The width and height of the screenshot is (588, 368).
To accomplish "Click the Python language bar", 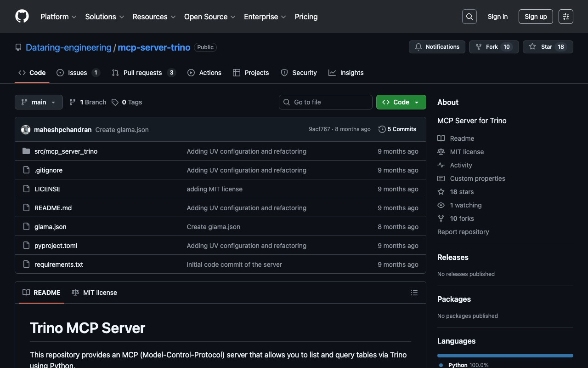I will 505,356.
